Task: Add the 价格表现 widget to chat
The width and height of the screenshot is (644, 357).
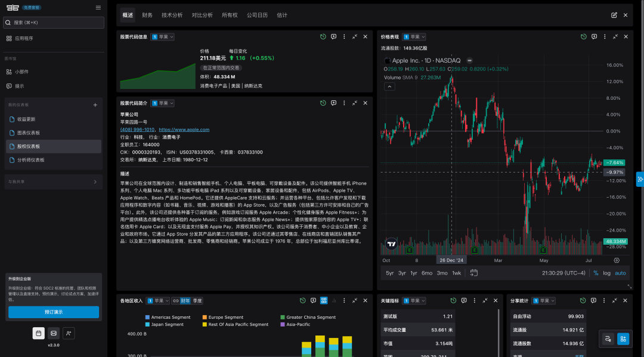Action: coord(595,36)
